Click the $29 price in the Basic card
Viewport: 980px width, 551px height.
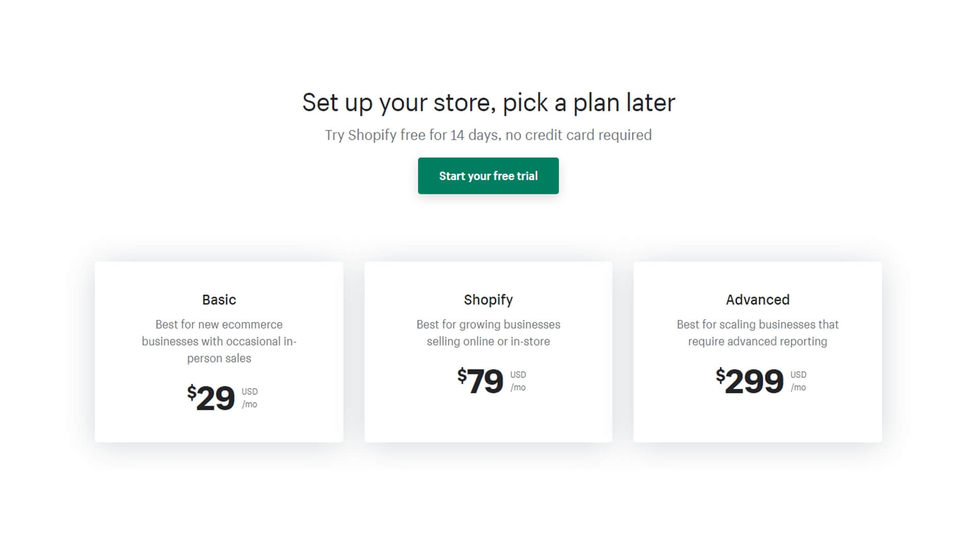point(211,398)
